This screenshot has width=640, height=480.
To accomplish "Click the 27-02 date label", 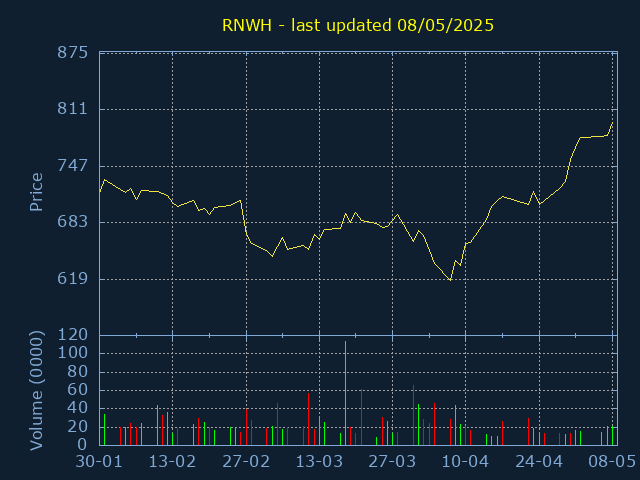I will click(246, 462).
